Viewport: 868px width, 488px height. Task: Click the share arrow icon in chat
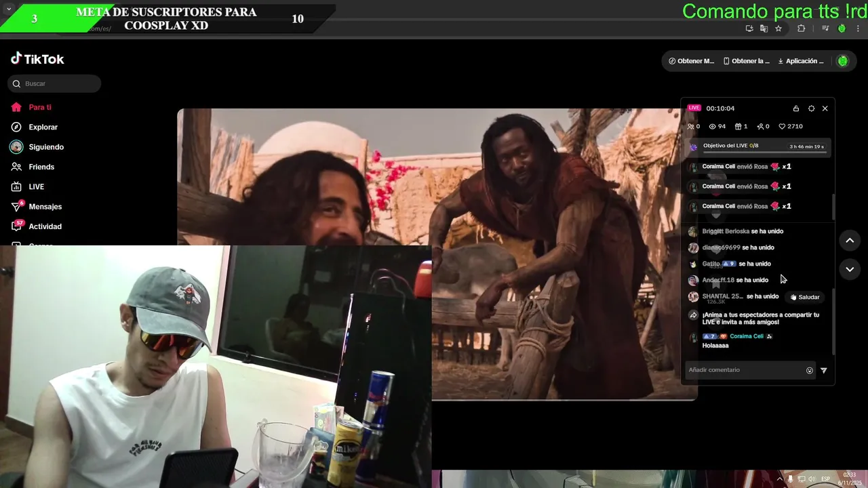693,315
